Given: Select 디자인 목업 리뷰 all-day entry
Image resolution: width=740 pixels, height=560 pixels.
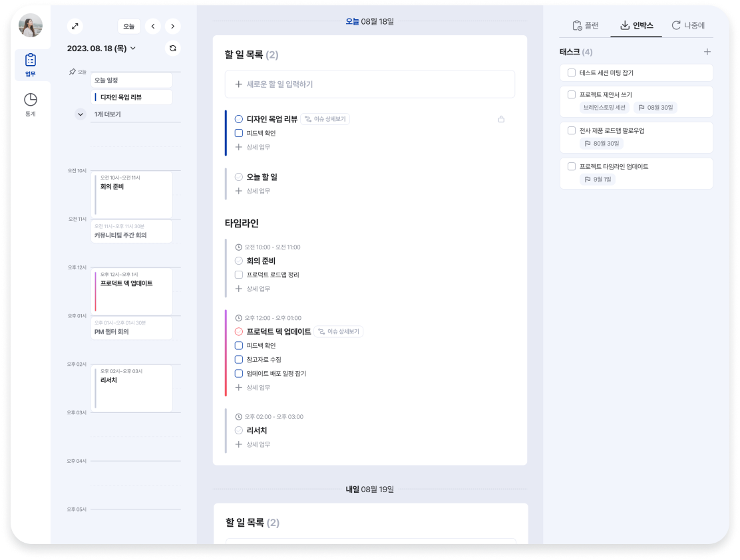Looking at the screenshot, I should tap(132, 97).
